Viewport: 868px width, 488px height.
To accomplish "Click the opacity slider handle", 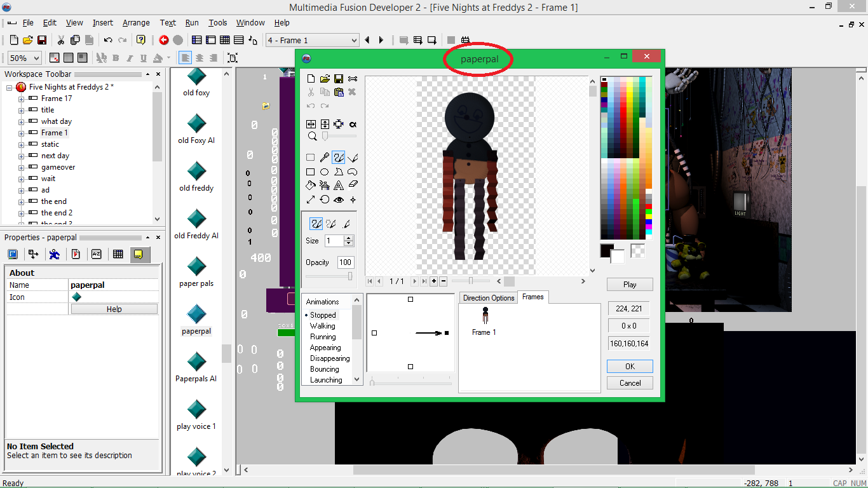I will pyautogui.click(x=350, y=276).
